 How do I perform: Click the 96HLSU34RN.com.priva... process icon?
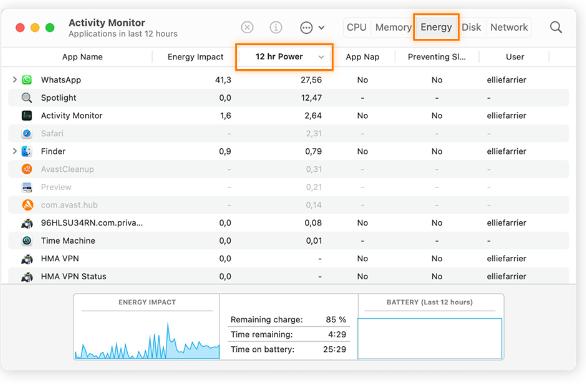pos(27,223)
